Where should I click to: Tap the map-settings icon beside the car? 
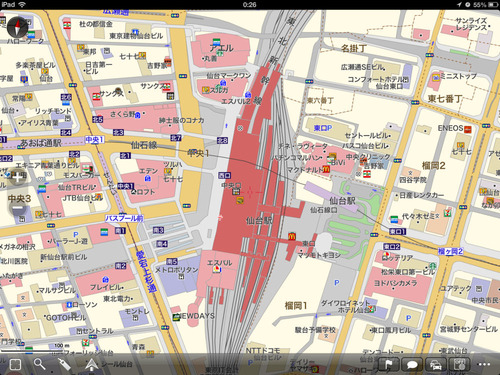coord(459,364)
